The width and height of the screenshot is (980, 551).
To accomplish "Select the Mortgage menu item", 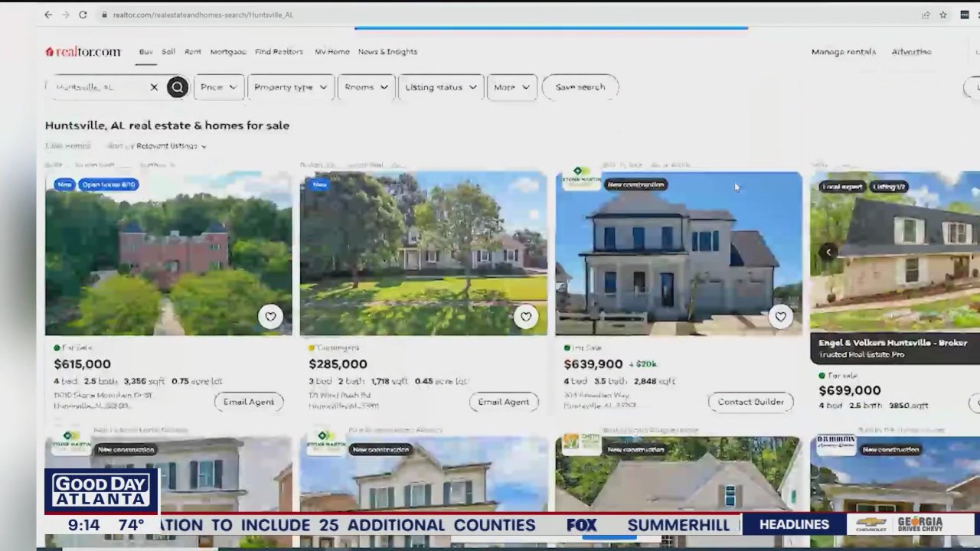I will point(227,51).
